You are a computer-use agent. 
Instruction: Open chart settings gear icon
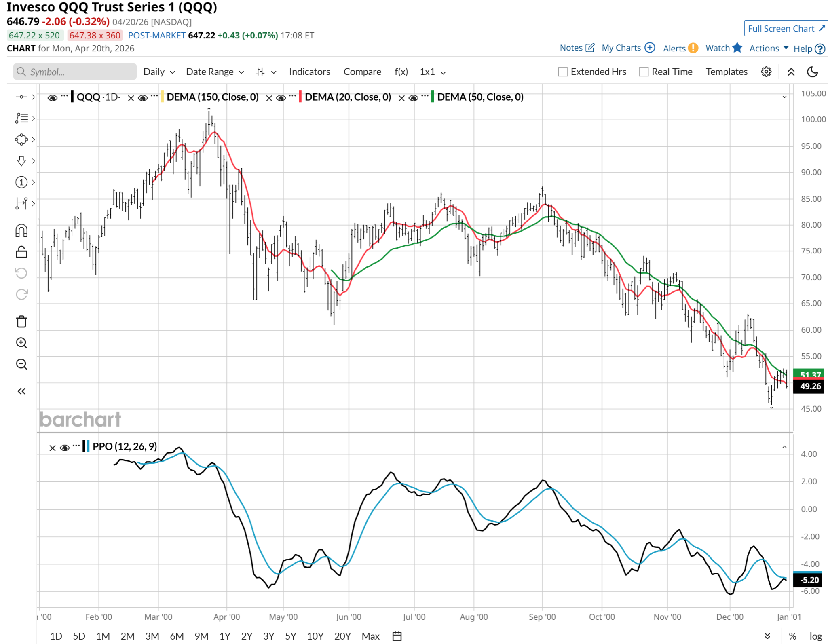point(766,72)
